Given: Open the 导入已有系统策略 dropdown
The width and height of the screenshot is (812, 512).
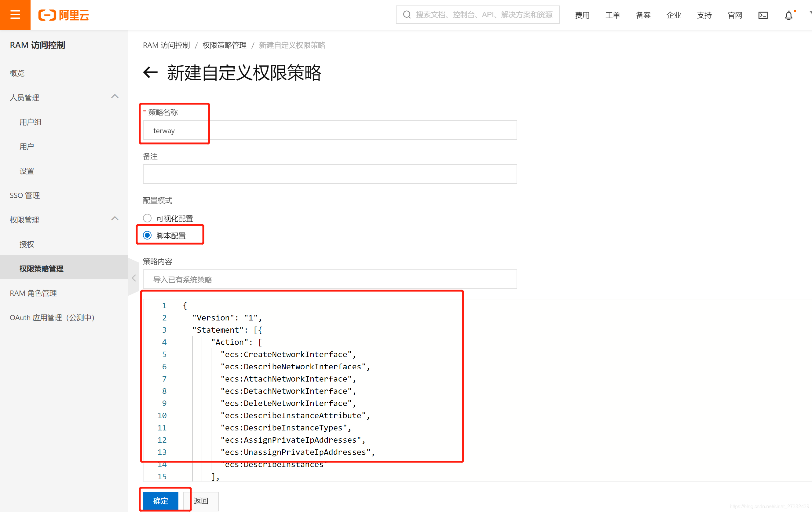Looking at the screenshot, I should click(x=330, y=279).
